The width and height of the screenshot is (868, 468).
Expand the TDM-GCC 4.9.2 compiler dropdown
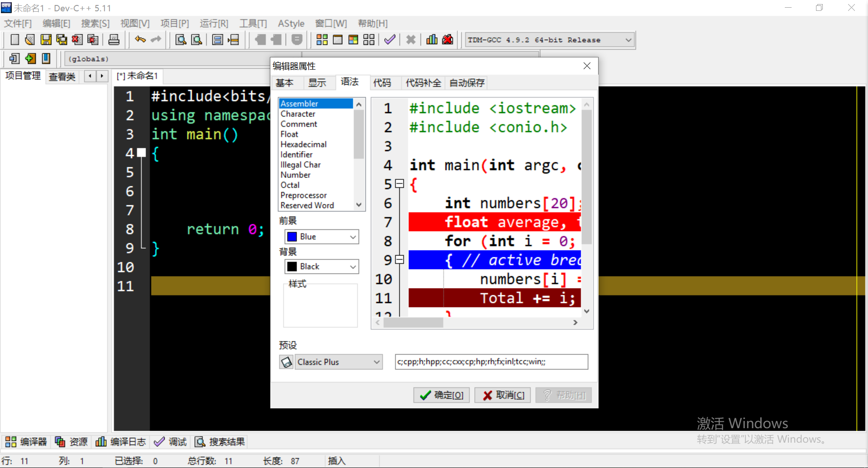pyautogui.click(x=550, y=40)
